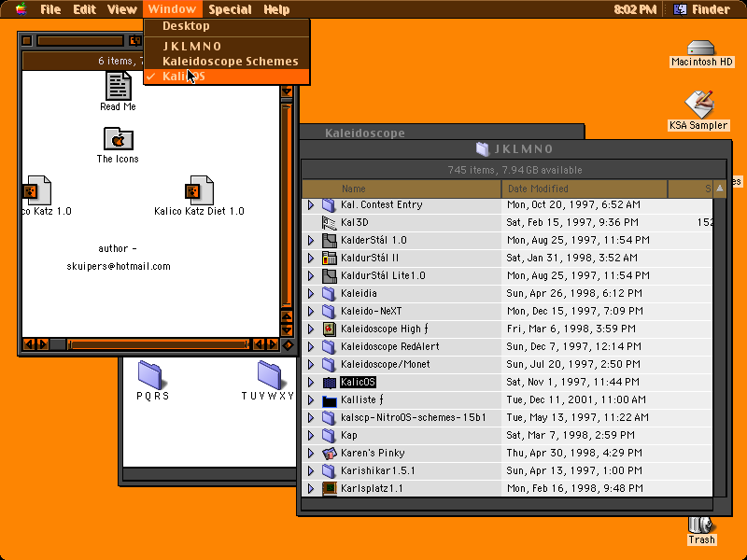The width and height of the screenshot is (747, 560).
Task: Open the Apple menu icon
Action: [21, 9]
